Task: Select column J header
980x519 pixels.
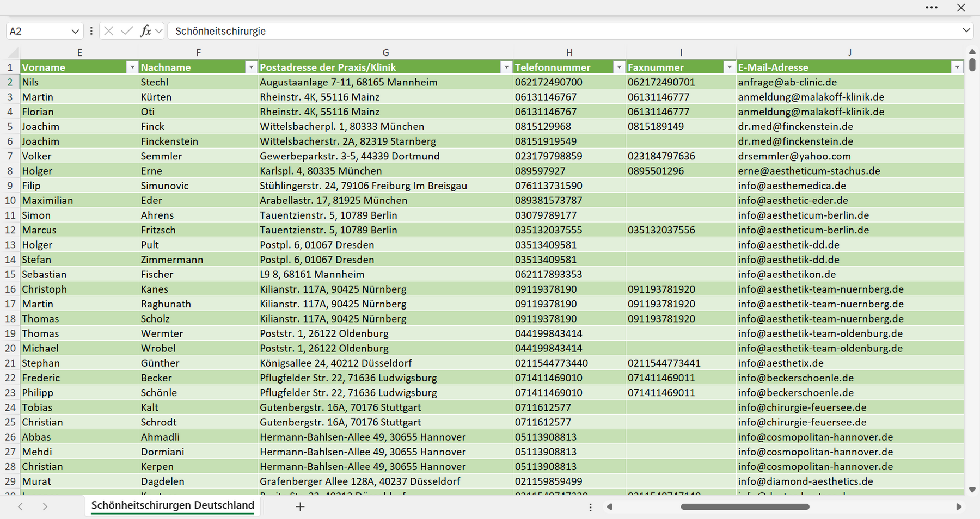Action: (x=849, y=53)
